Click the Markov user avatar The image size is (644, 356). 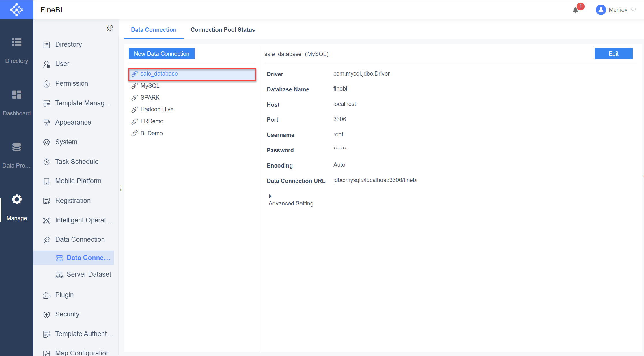601,10
